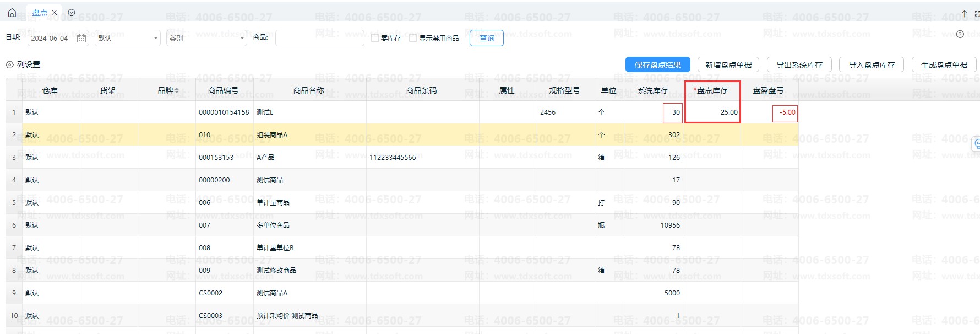This screenshot has height=334, width=980.
Task: Switch to the 盘点 tab
Action: 39,13
